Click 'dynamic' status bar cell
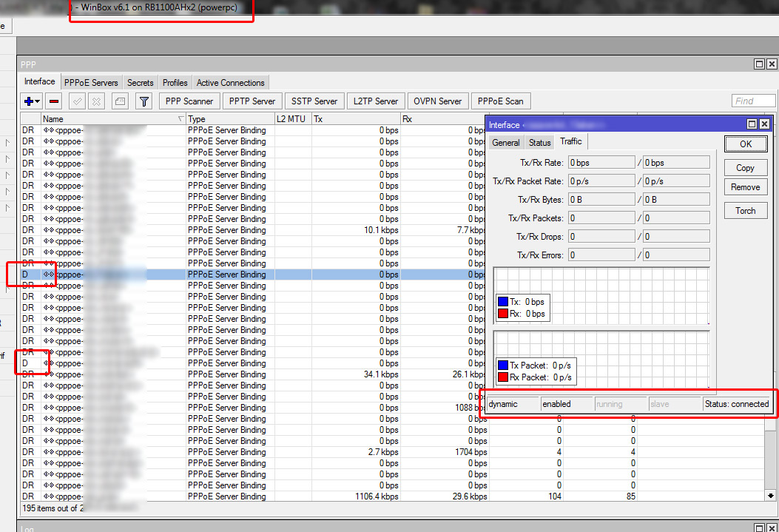The image size is (779, 532). pos(513,404)
